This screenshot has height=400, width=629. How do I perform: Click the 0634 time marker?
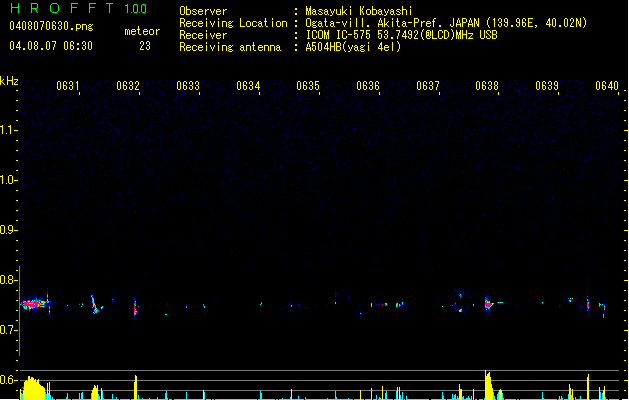248,85
